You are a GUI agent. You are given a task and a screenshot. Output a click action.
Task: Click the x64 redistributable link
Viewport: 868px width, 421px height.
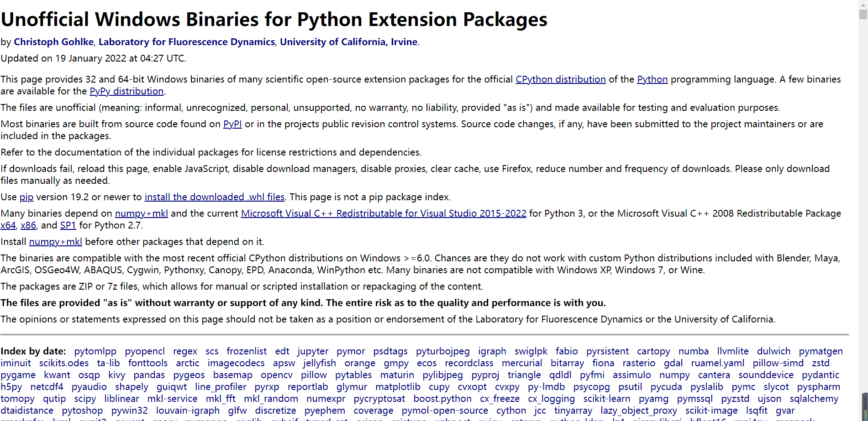(8, 225)
